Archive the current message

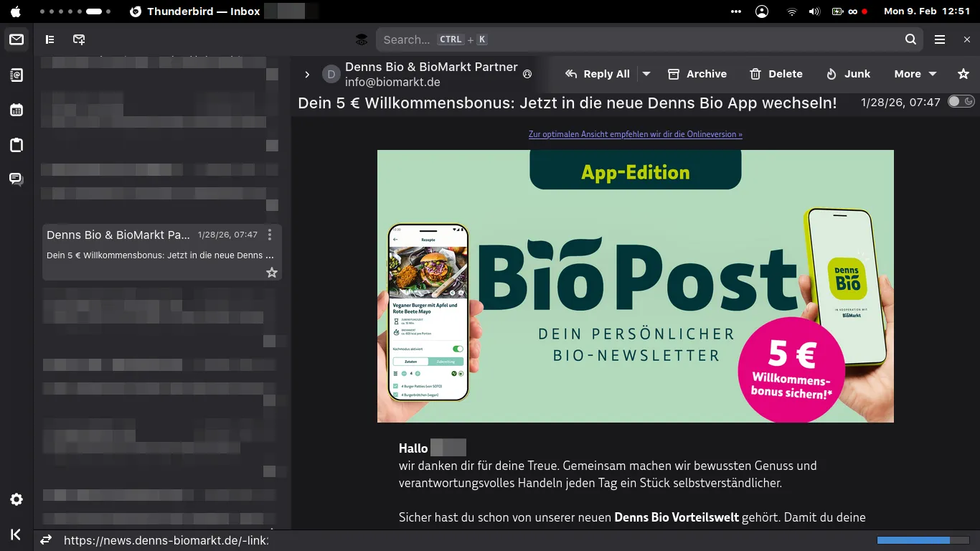point(697,74)
